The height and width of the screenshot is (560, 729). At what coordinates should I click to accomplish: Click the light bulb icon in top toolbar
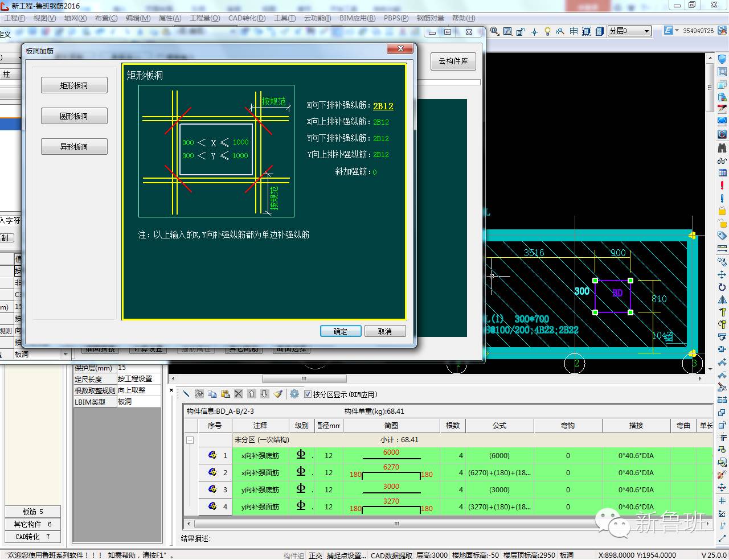[547, 31]
